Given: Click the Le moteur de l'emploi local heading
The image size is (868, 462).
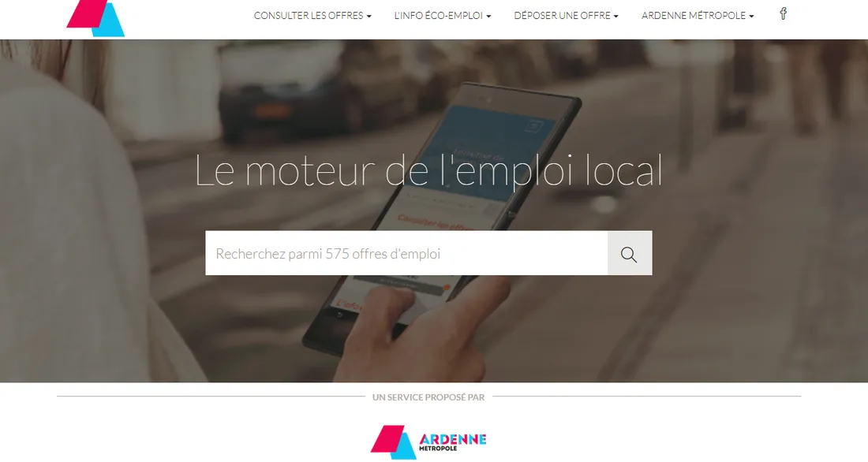Looking at the screenshot, I should (429, 170).
